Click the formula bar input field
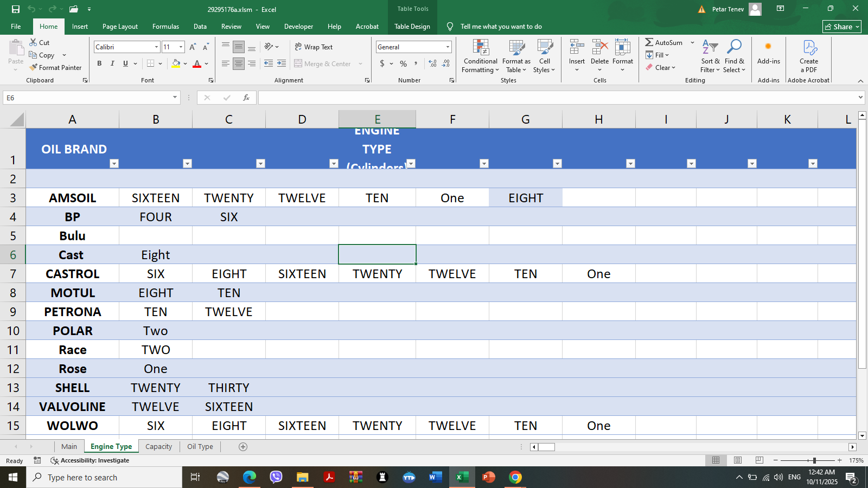Screen dimensions: 868x488 pos(557,98)
